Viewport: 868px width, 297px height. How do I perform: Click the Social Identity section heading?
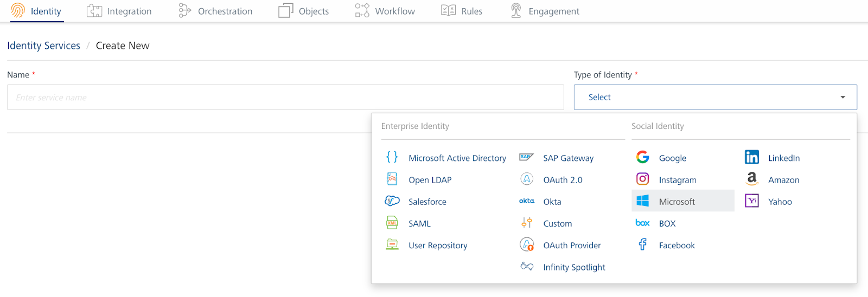click(658, 126)
